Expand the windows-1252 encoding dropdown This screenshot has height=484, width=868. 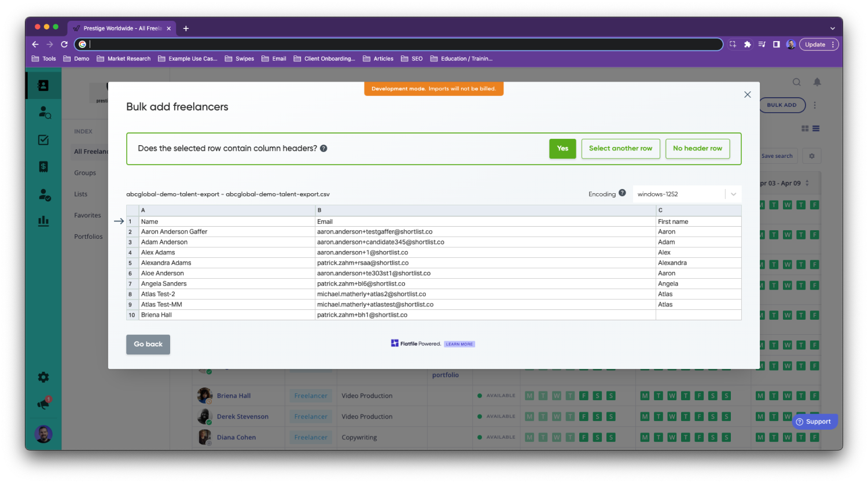click(733, 194)
